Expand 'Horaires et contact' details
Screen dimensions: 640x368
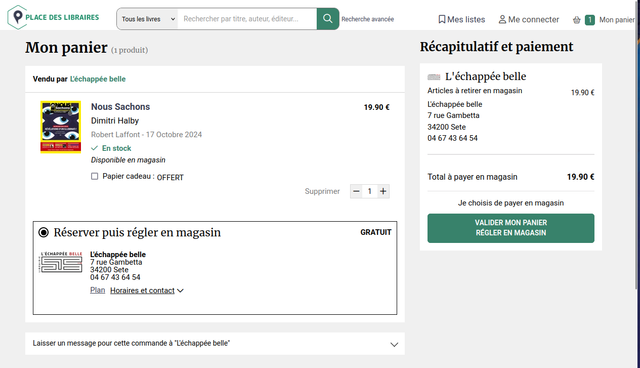click(x=147, y=290)
